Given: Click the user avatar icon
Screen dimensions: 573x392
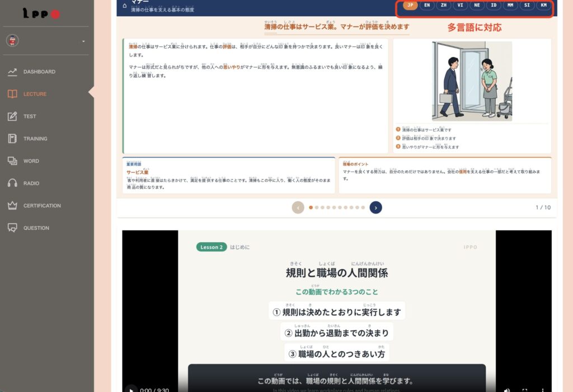Looking at the screenshot, I should tap(12, 41).
